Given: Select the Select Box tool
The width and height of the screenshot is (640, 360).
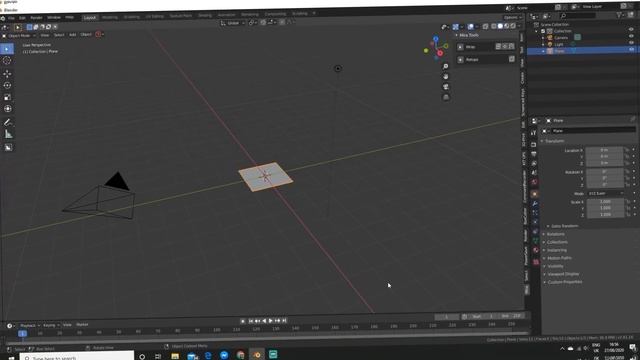Looking at the screenshot, I should click(7, 49).
